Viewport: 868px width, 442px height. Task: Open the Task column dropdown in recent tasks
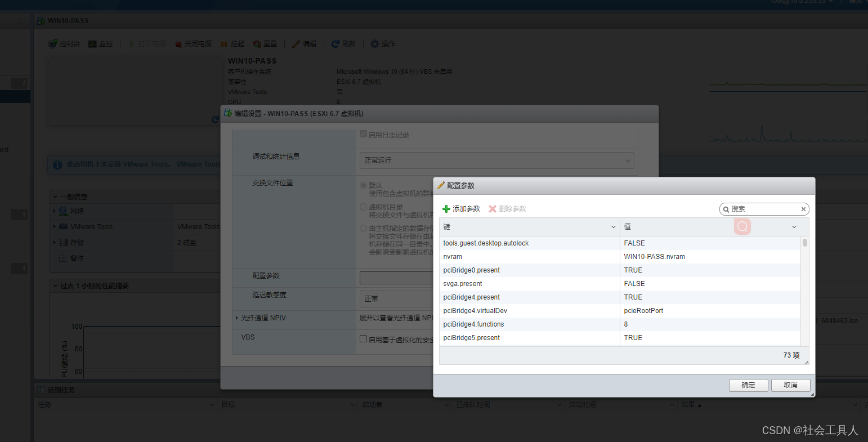212,405
